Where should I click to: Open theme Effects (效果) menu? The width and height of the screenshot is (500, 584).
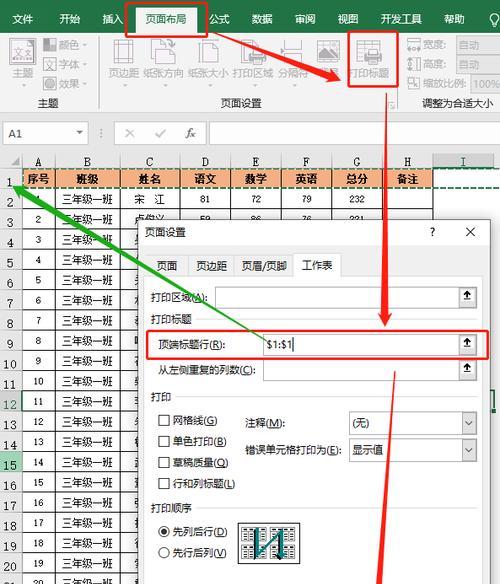coord(65,83)
